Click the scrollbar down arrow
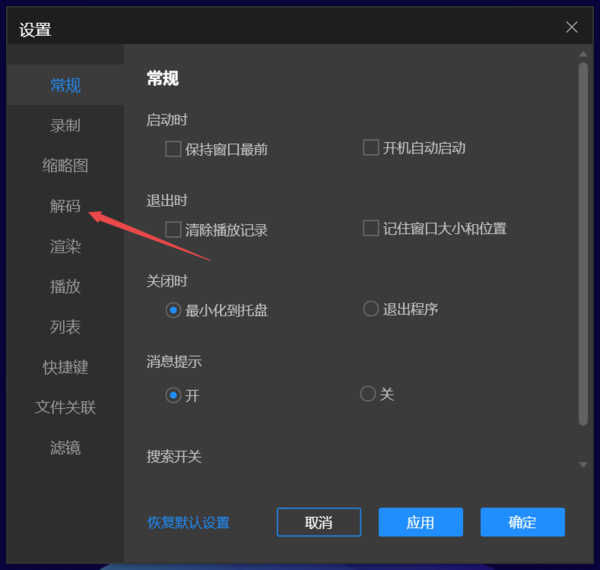 tap(583, 465)
